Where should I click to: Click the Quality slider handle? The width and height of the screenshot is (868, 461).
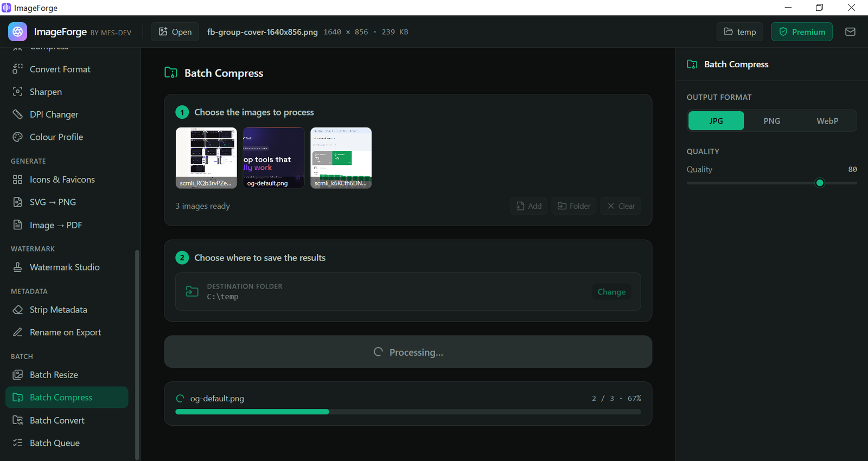point(820,183)
